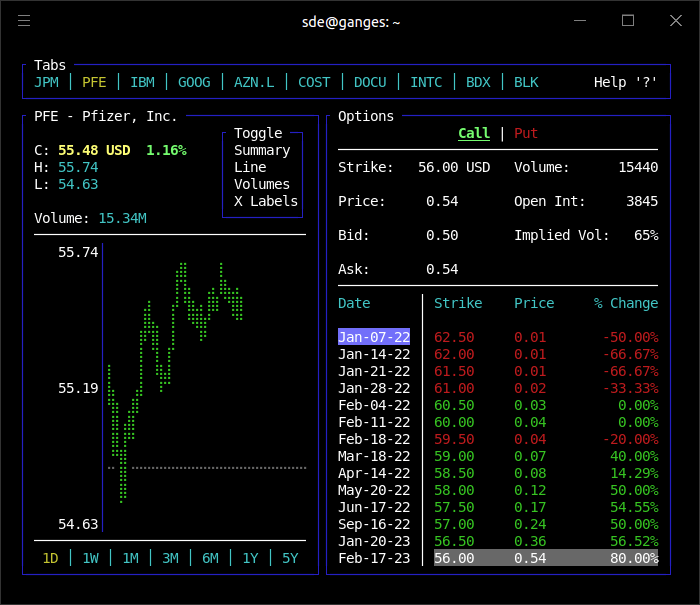Screen dimensions: 700x605
Task: Switch chart to 1M range
Action: click(131, 559)
